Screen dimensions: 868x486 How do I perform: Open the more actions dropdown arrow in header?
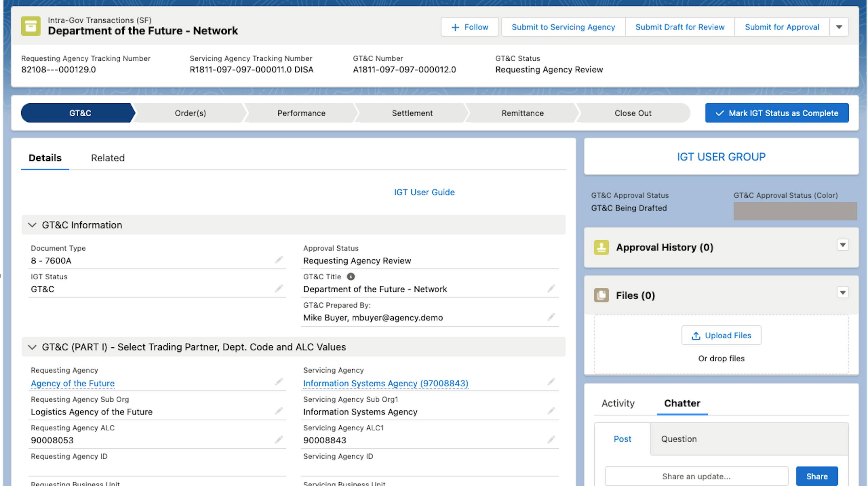(x=839, y=27)
